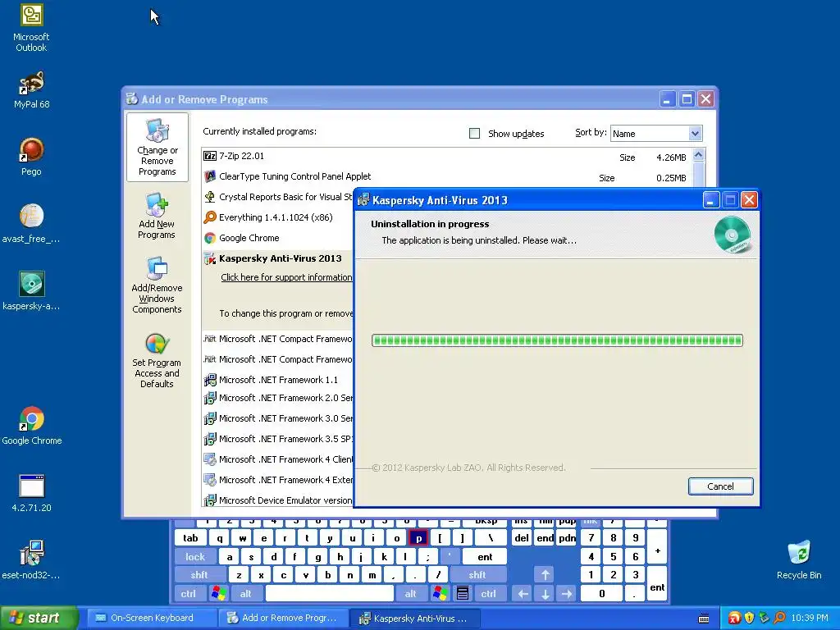Image resolution: width=840 pixels, height=630 pixels.
Task: Open the Sort by Name dropdown
Action: 695,134
